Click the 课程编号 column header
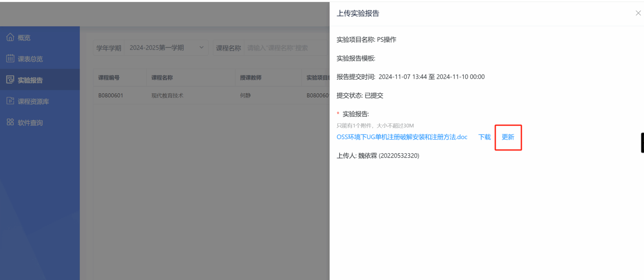 [x=109, y=78]
